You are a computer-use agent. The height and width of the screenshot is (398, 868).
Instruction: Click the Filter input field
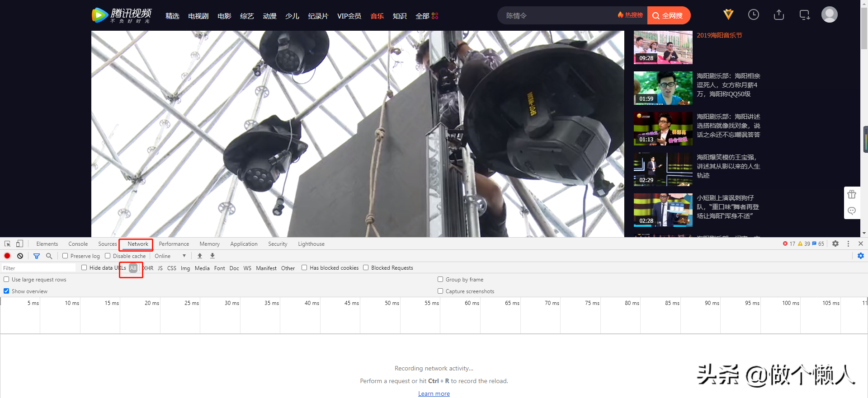pyautogui.click(x=38, y=268)
